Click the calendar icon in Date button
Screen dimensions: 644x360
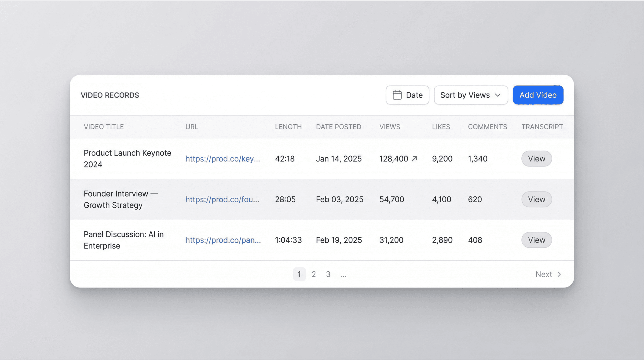[x=397, y=95]
